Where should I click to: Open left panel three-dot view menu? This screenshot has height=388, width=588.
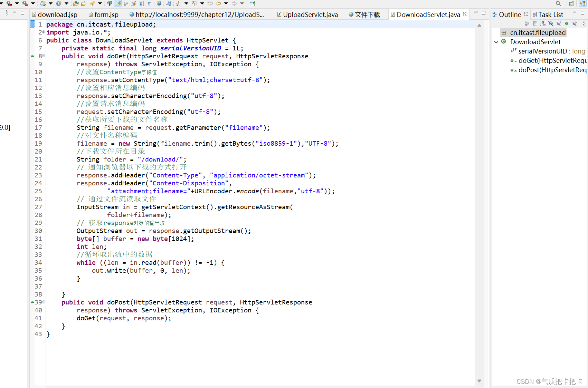click(x=7, y=13)
